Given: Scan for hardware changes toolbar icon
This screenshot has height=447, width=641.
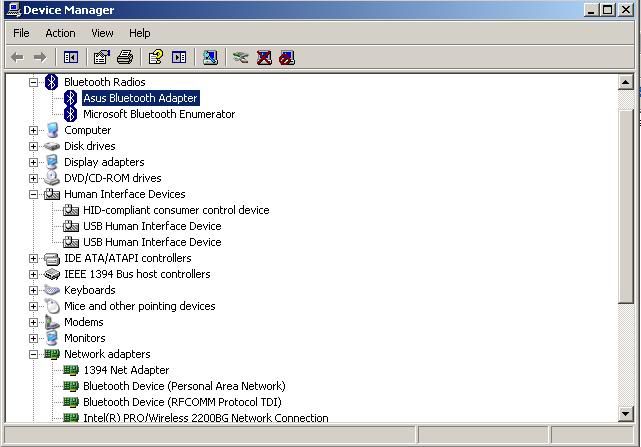Looking at the screenshot, I should (x=210, y=57).
